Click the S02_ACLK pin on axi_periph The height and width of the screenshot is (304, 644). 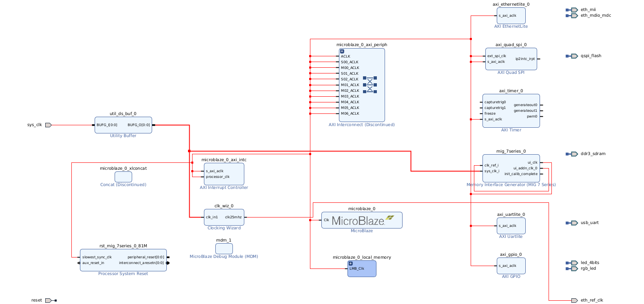[350, 80]
